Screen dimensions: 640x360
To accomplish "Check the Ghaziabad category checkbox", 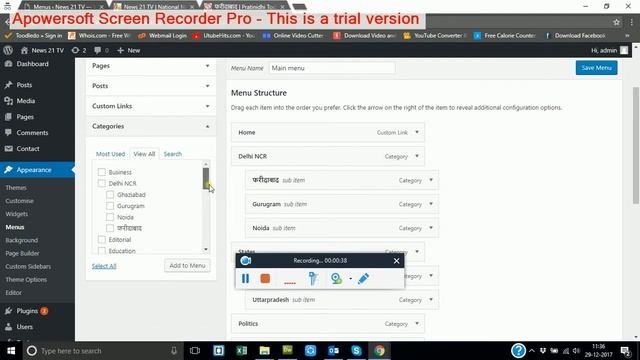I will point(110,195).
